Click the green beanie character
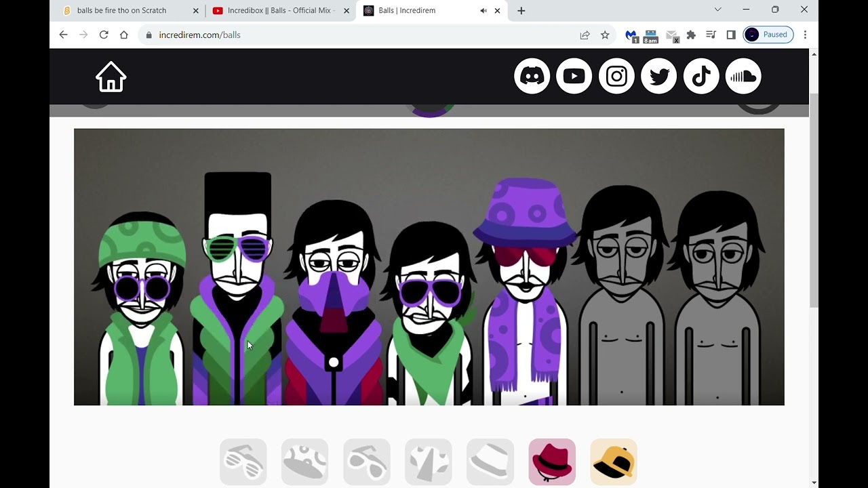868x488 pixels. coord(141,308)
